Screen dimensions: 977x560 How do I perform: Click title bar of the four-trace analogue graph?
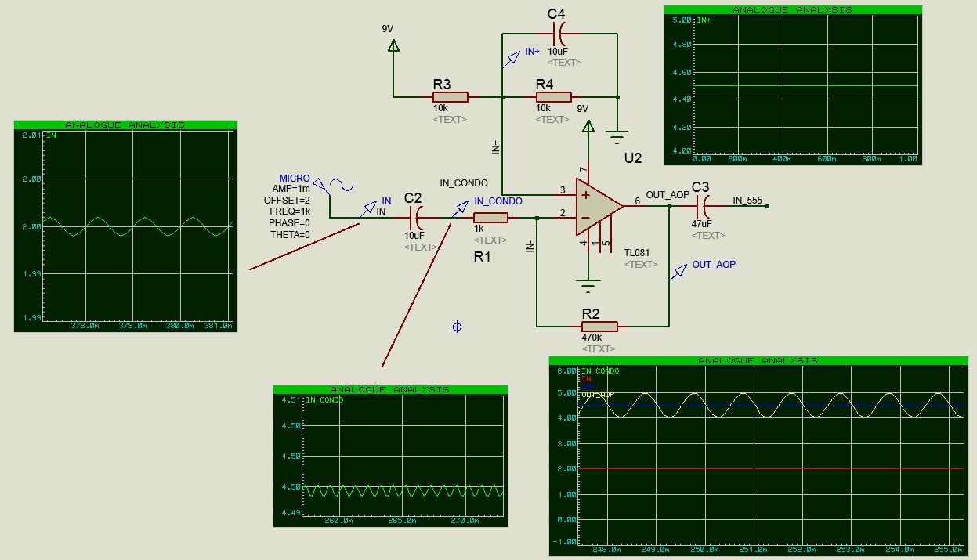pos(758,360)
